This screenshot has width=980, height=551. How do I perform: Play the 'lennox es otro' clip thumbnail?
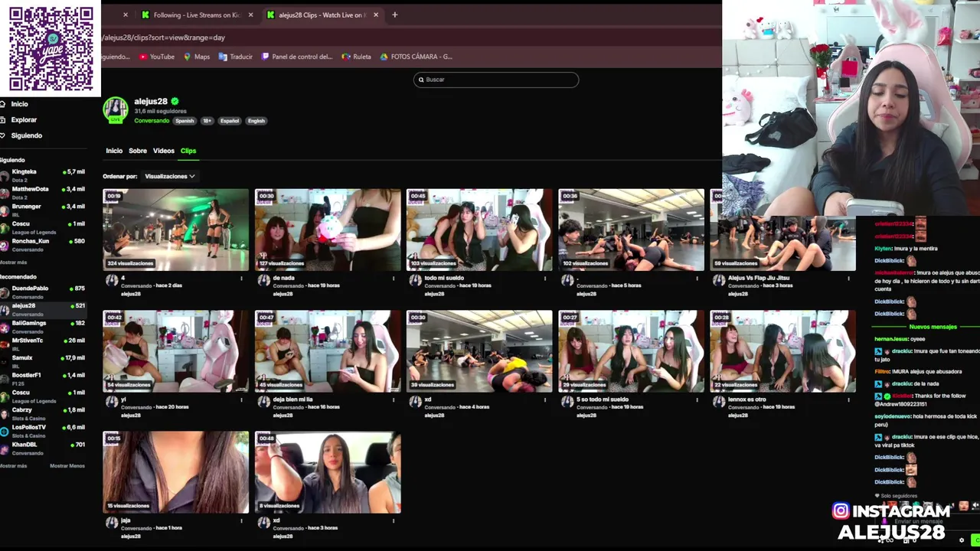(782, 351)
